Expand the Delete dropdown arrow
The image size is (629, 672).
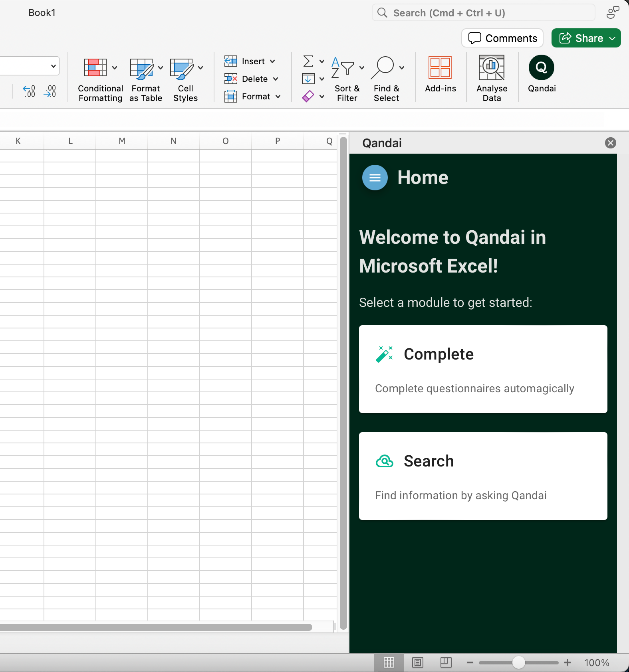pos(276,79)
